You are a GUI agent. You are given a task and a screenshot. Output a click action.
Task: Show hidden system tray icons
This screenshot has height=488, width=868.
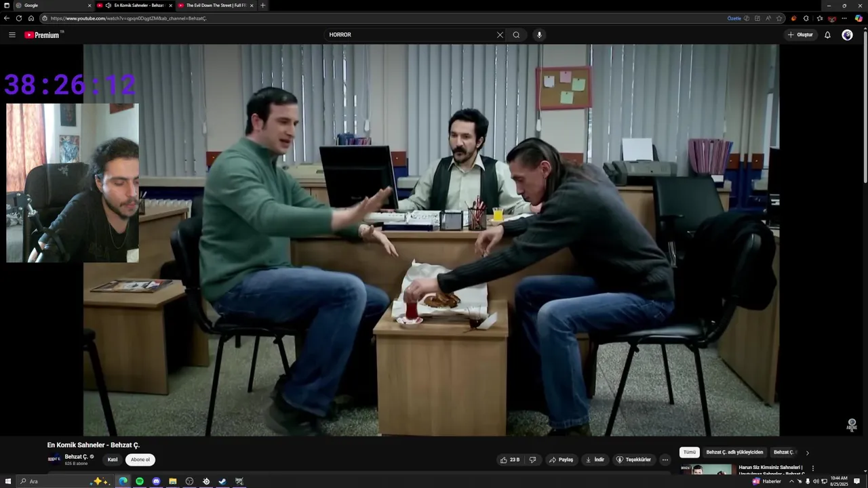[x=791, y=481]
